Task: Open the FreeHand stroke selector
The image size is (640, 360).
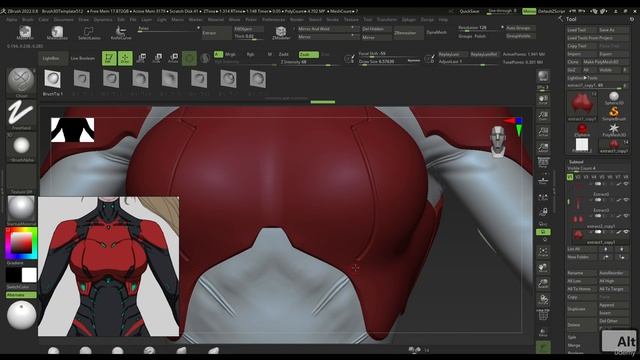Action: [x=21, y=114]
